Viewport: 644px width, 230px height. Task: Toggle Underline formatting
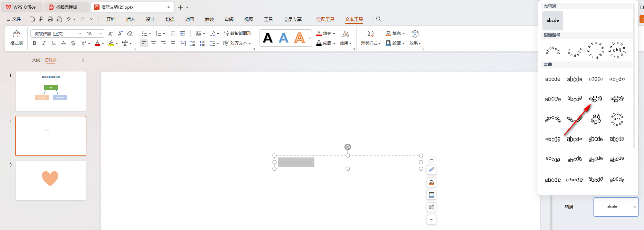pos(54,43)
